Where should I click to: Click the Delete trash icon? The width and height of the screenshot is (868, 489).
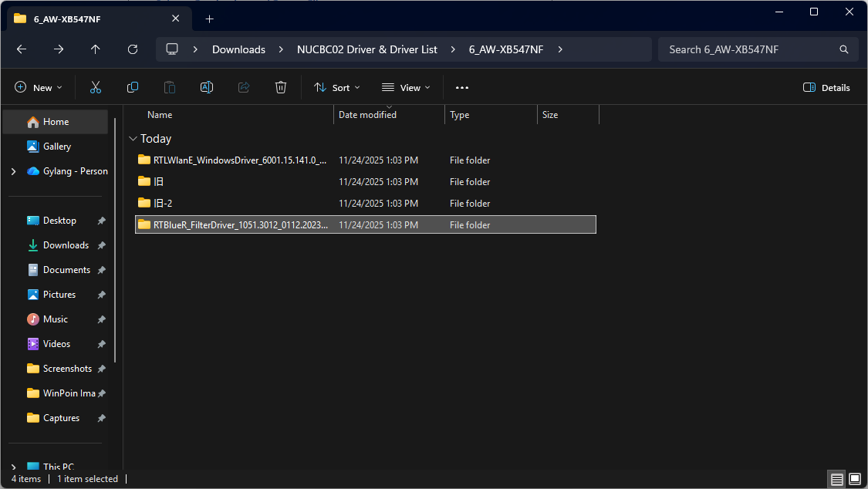pyautogui.click(x=281, y=88)
